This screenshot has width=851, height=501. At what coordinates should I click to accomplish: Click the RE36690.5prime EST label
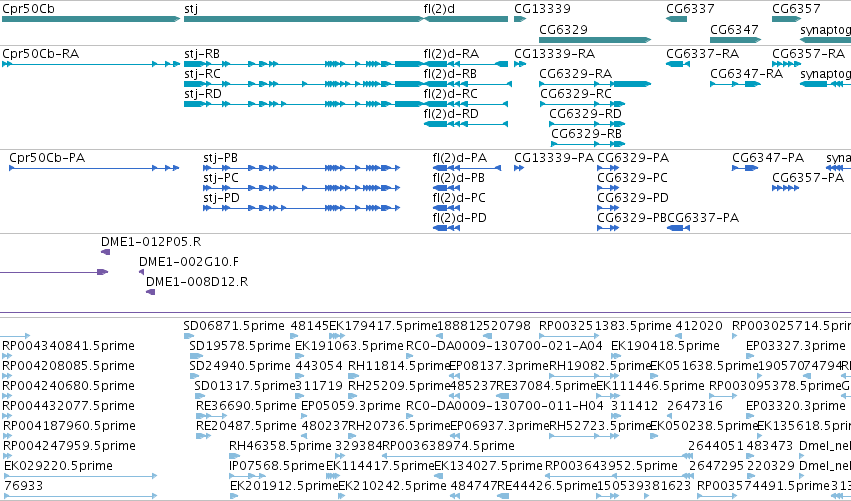[x=246, y=407]
